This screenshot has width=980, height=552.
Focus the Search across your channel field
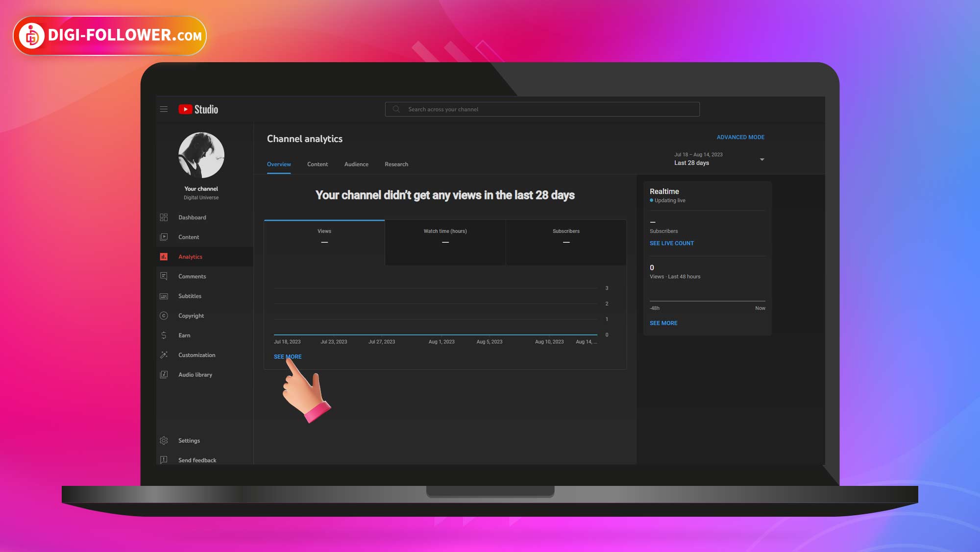point(542,109)
